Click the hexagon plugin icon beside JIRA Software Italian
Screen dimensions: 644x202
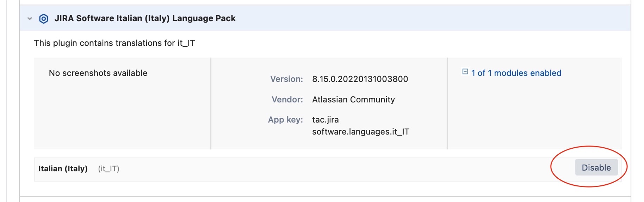tap(44, 18)
